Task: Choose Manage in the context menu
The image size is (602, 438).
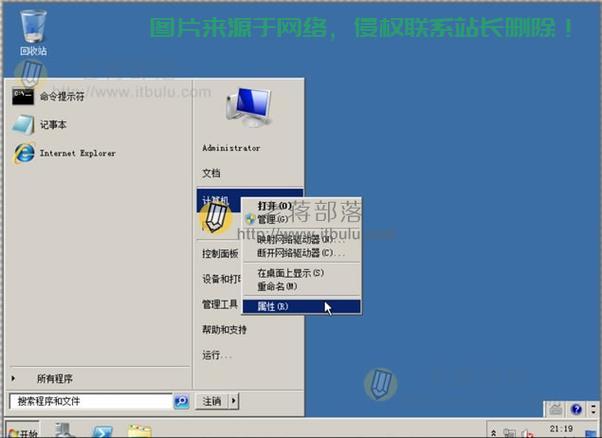Action: pos(273,219)
